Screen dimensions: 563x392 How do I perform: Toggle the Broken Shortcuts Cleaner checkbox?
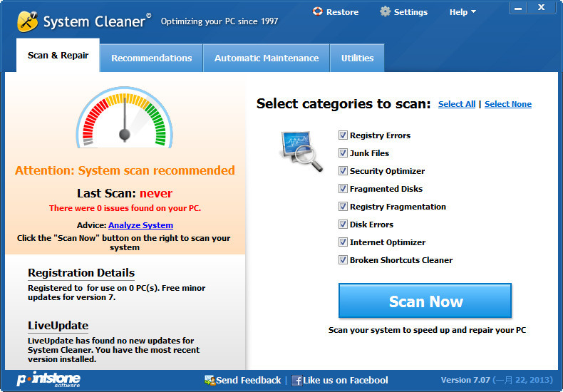pos(343,260)
